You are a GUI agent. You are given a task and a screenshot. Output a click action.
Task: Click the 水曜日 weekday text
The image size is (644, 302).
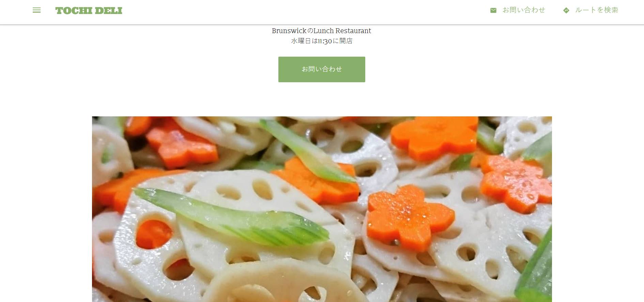301,41
